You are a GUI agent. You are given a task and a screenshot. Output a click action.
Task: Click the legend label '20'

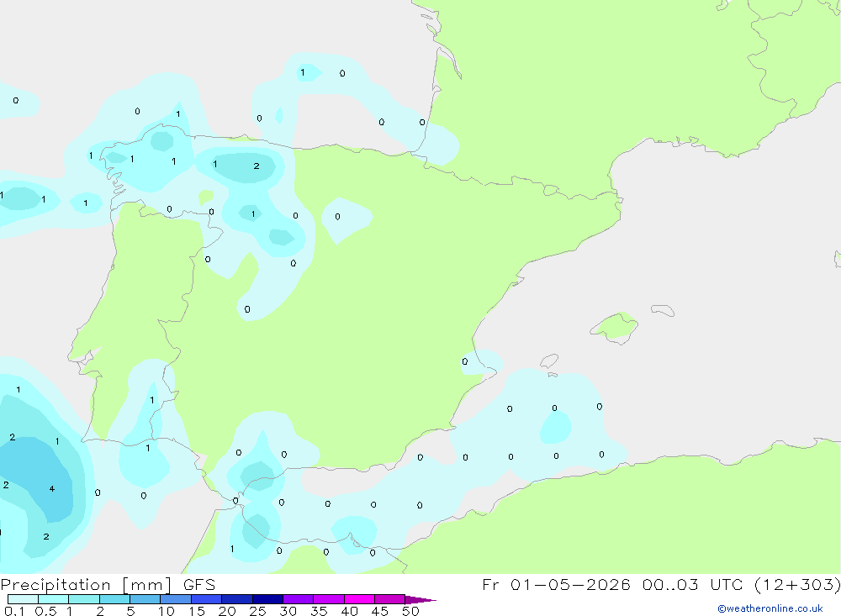click(x=227, y=611)
